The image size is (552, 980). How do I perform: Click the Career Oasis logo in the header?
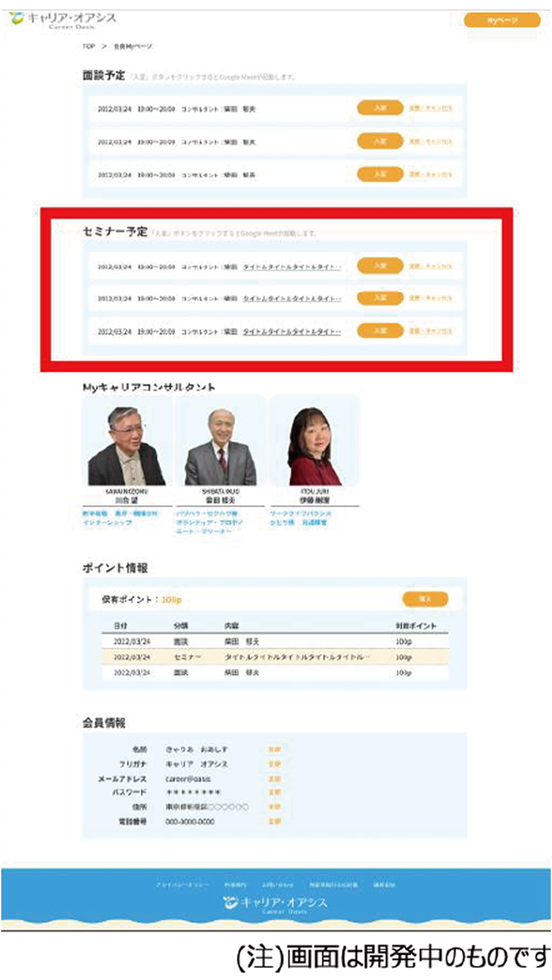coord(64,20)
